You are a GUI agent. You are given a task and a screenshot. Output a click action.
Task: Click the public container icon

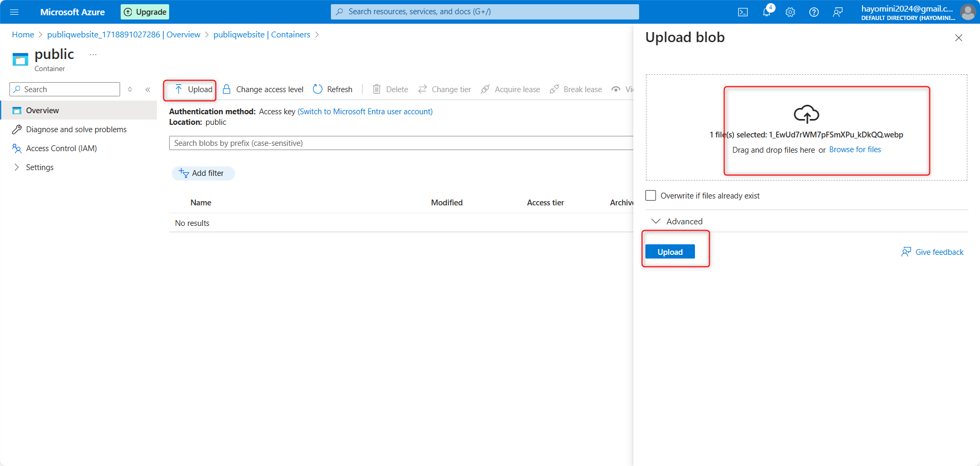coord(20,60)
